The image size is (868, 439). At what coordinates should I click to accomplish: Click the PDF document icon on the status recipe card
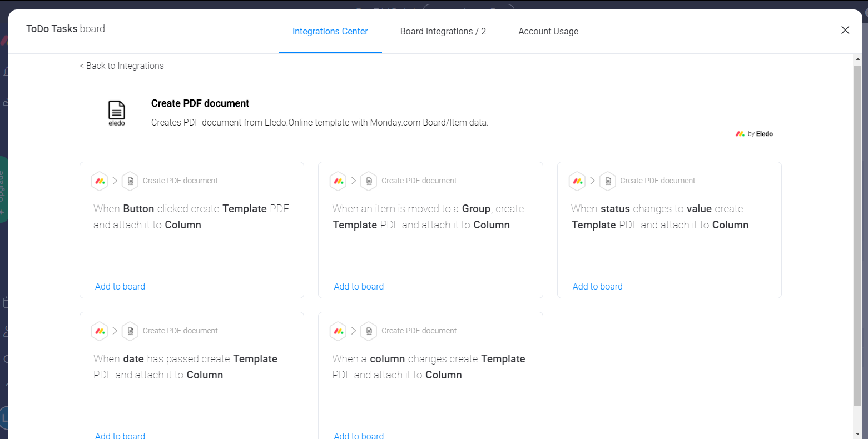(x=607, y=181)
